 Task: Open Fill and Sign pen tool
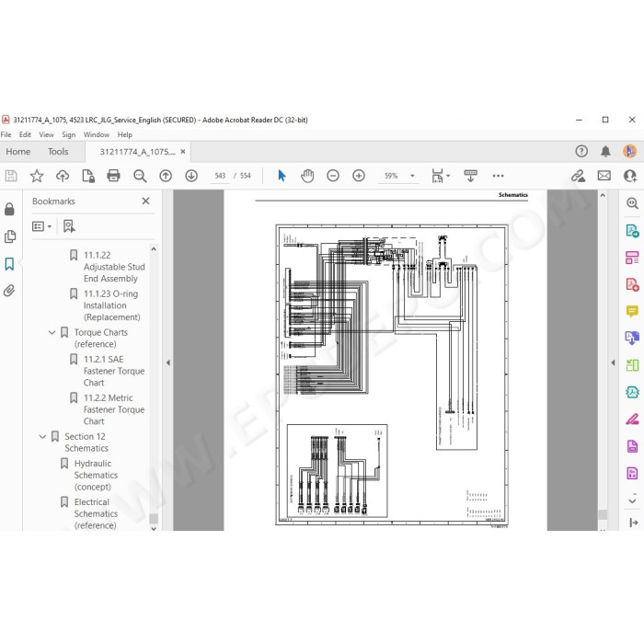click(x=632, y=420)
